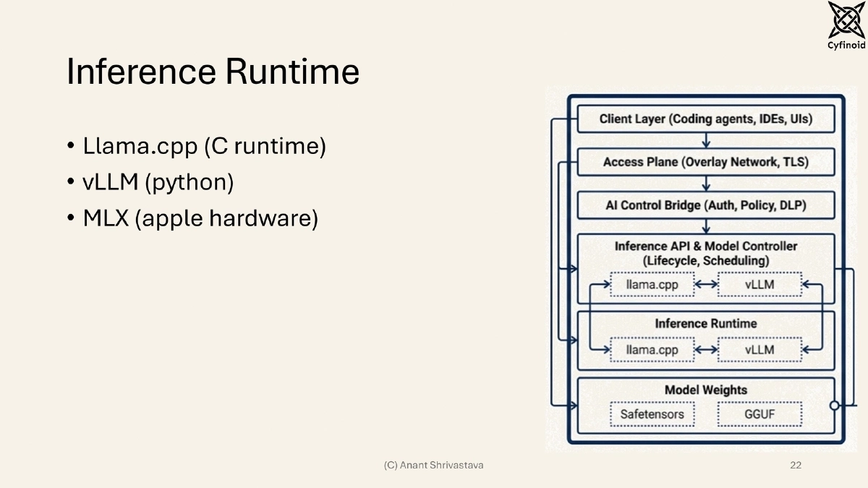The height and width of the screenshot is (488, 868).
Task: Click vLLM box under Inference Runtime layer
Action: (x=759, y=350)
